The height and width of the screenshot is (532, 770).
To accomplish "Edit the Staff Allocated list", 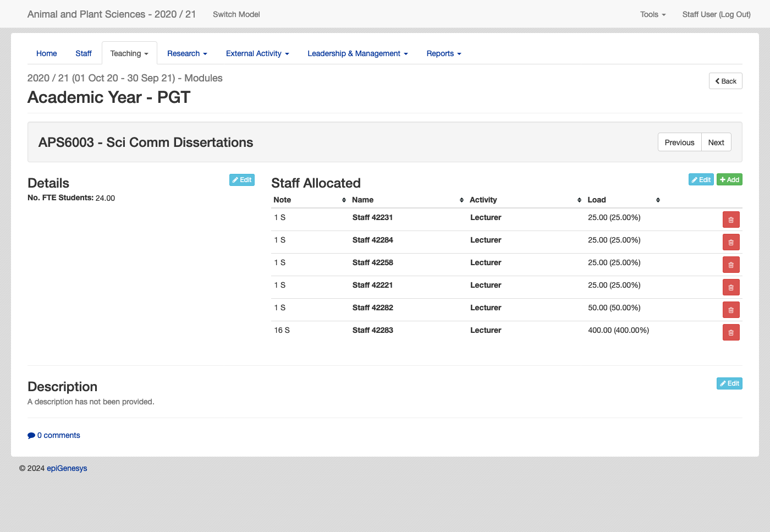I will 701,180.
